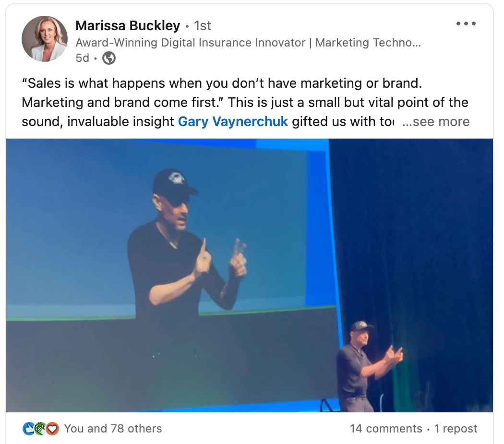View the 14 comments
This screenshot has height=444, width=504.
coord(386,429)
